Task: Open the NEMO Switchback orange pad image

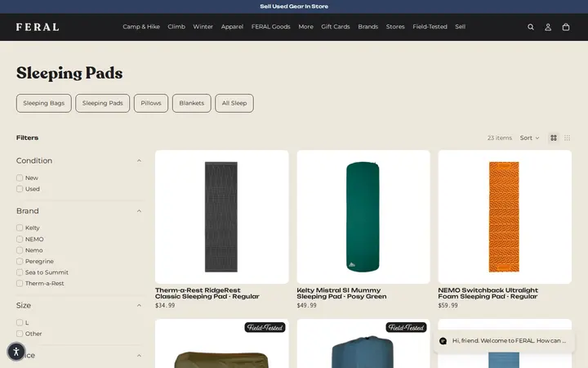Action: (505, 217)
